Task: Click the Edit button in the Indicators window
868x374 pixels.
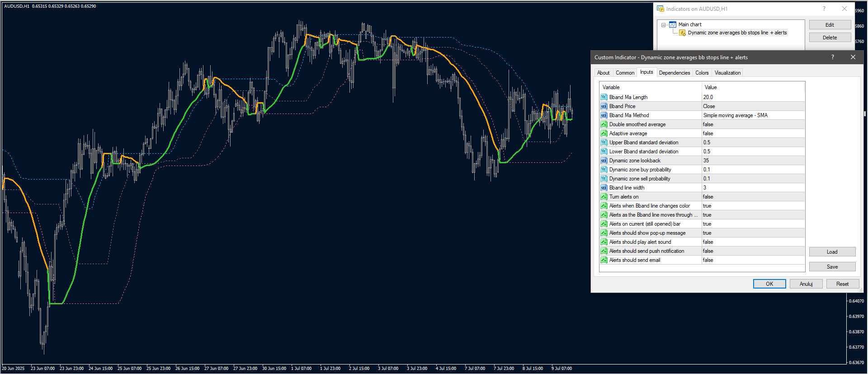Action: [830, 25]
